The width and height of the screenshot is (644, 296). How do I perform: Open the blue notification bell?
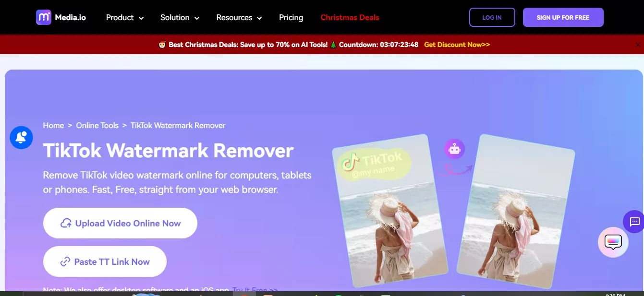coord(21,138)
